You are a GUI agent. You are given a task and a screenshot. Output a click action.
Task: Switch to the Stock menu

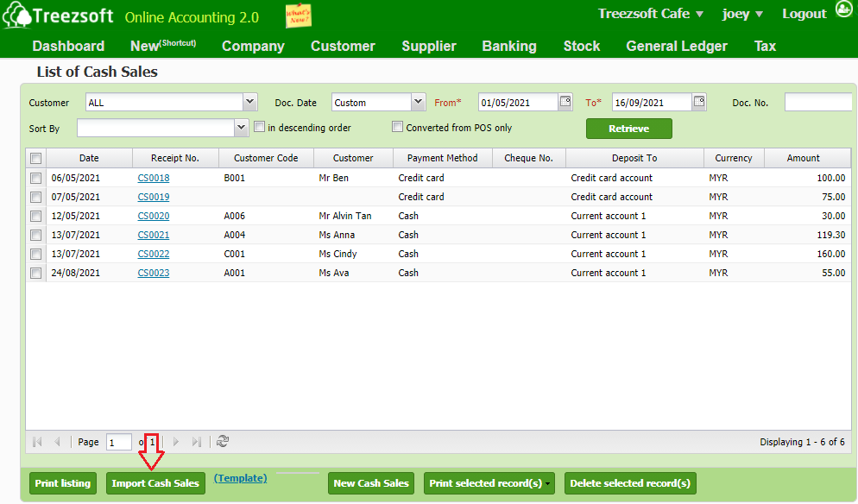[581, 46]
